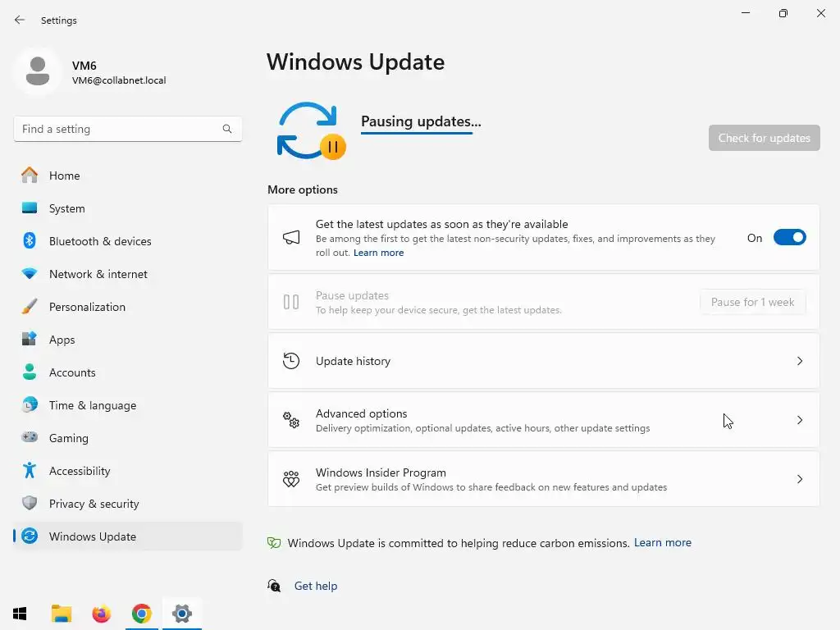Viewport: 840px width, 630px height.
Task: Click the pause bars icon beside Pause updates
Action: point(291,302)
